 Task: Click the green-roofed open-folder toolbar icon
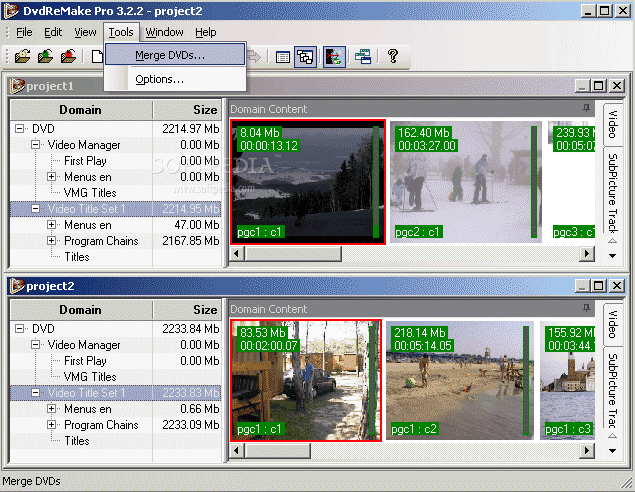click(45, 56)
